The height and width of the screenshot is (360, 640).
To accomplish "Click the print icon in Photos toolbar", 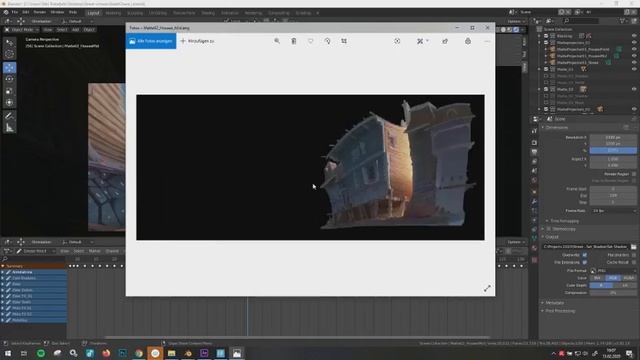I will pyautogui.click(x=468, y=41).
